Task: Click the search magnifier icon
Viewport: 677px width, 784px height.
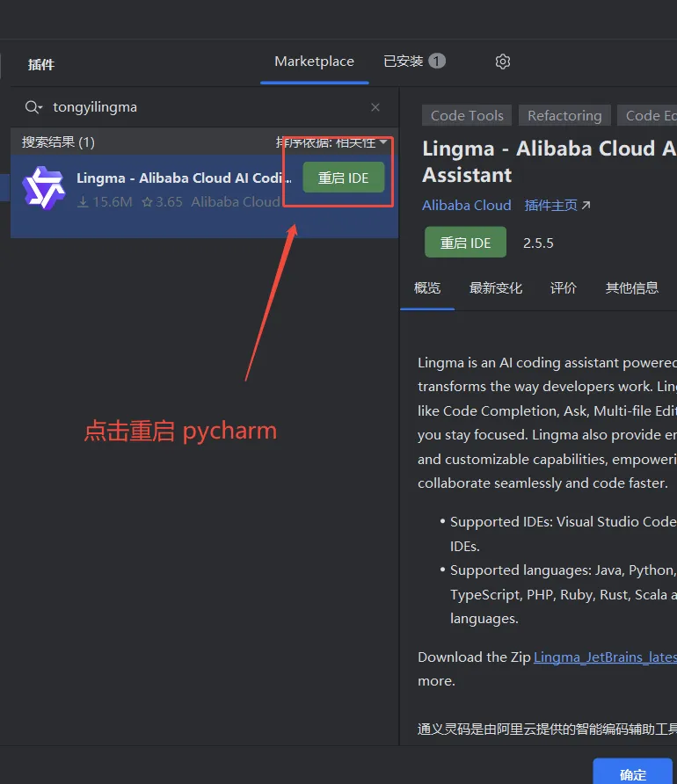Action: [33, 107]
